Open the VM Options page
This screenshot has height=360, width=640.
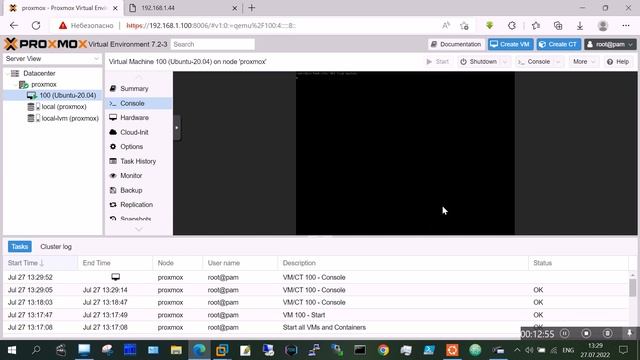point(131,147)
